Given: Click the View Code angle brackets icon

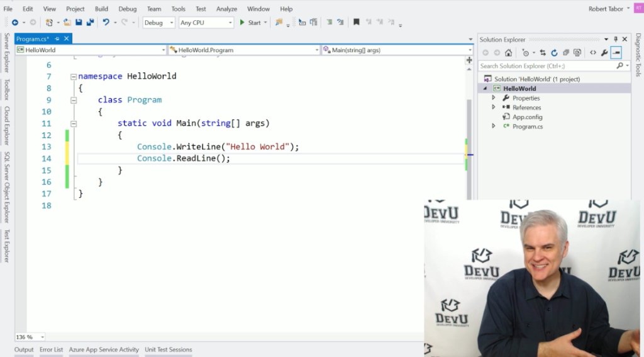Looking at the screenshot, I should (x=592, y=53).
